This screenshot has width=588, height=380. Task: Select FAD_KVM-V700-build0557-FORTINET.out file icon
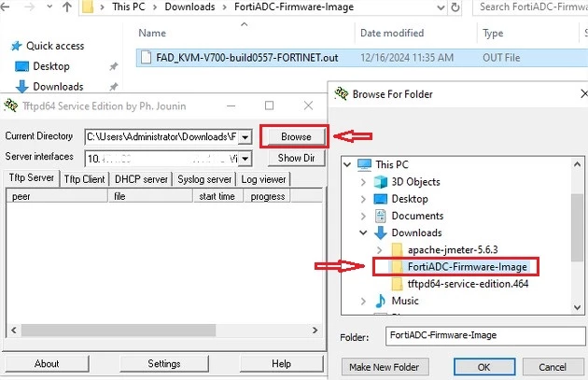point(146,57)
